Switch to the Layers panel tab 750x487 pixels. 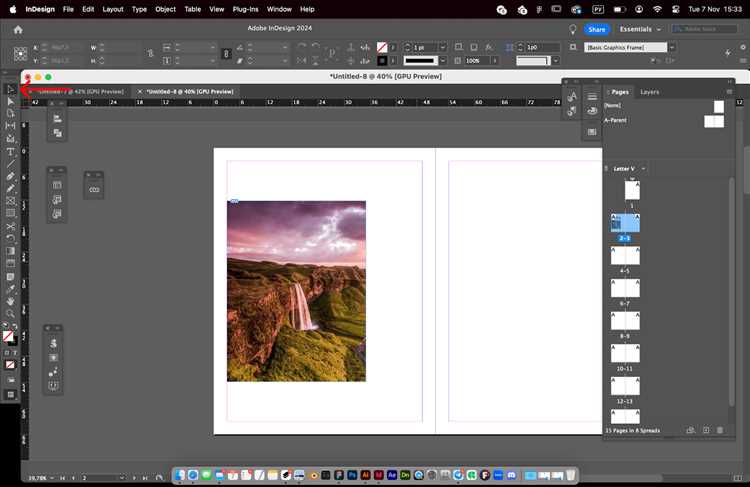click(x=649, y=91)
